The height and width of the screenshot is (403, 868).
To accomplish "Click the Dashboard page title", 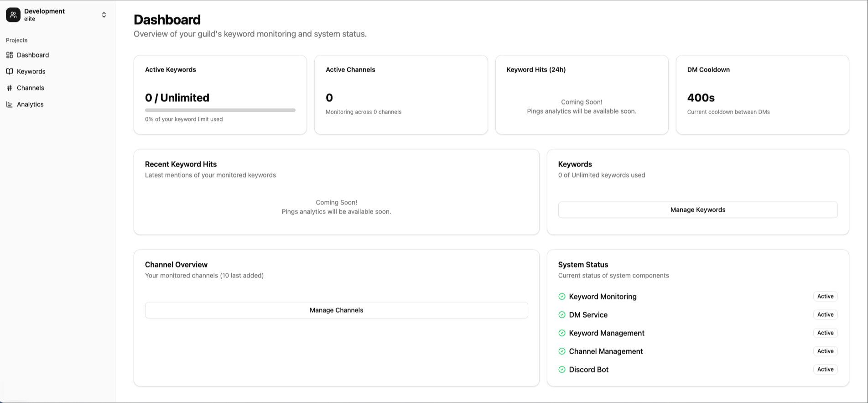I will tap(167, 20).
